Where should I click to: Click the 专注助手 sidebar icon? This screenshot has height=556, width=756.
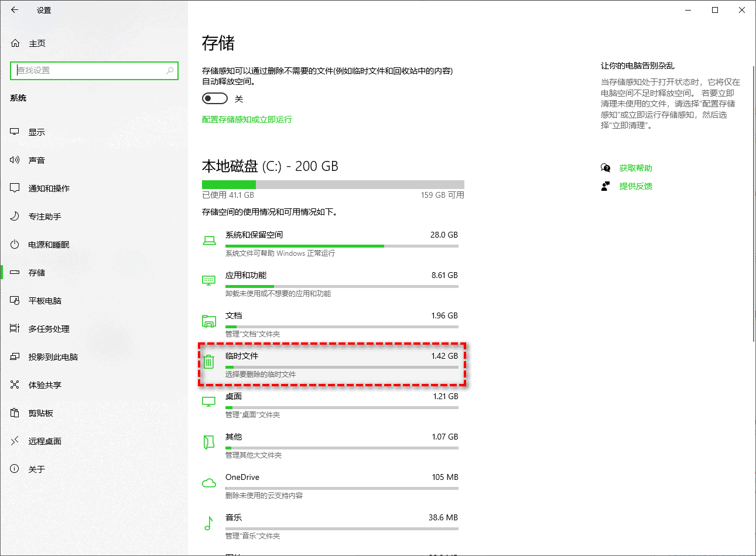(14, 216)
